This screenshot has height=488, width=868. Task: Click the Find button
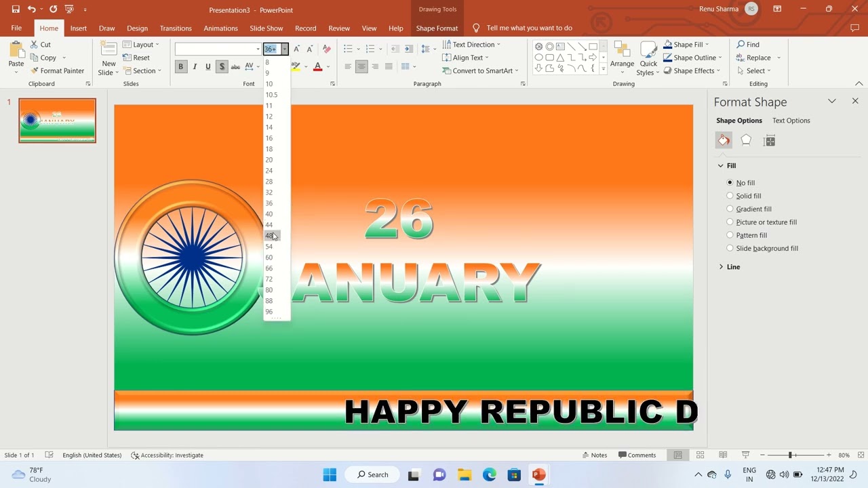pyautogui.click(x=748, y=45)
